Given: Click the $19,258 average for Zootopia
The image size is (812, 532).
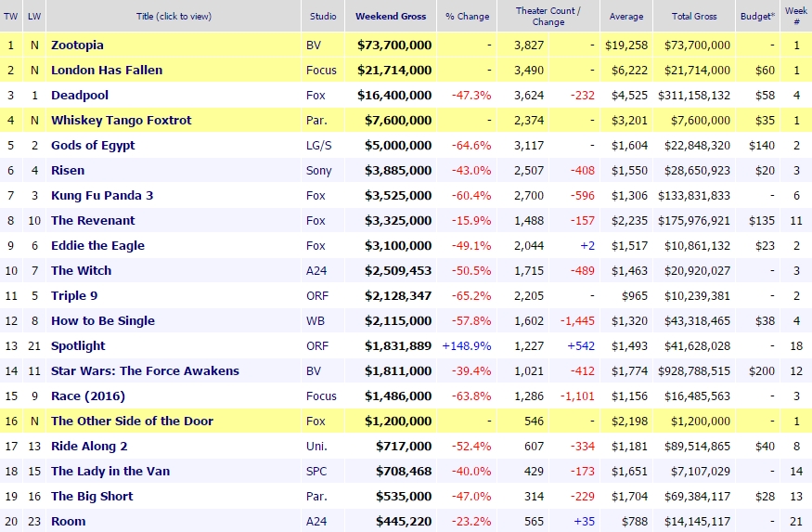Looking at the screenshot, I should [x=626, y=45].
